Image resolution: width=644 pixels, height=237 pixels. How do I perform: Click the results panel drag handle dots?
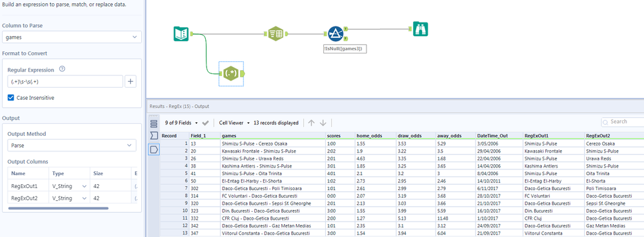tap(154, 116)
